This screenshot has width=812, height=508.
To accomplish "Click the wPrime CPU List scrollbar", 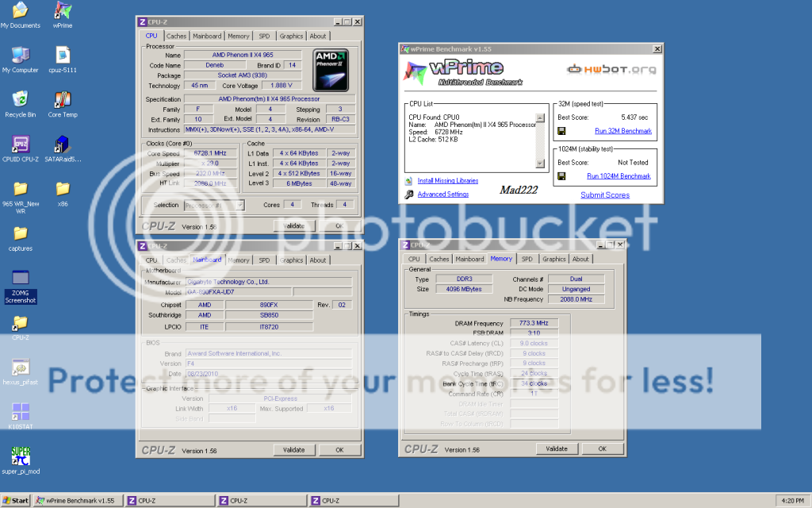I will (541, 140).
